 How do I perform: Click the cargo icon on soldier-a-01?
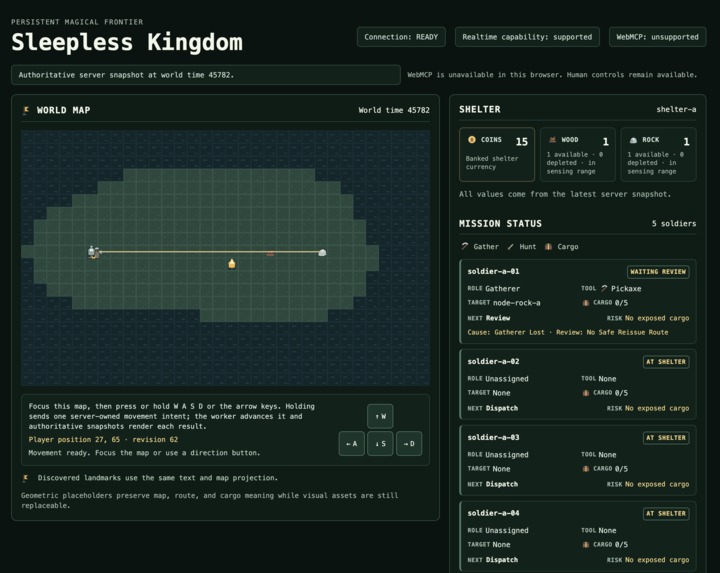pyautogui.click(x=585, y=303)
